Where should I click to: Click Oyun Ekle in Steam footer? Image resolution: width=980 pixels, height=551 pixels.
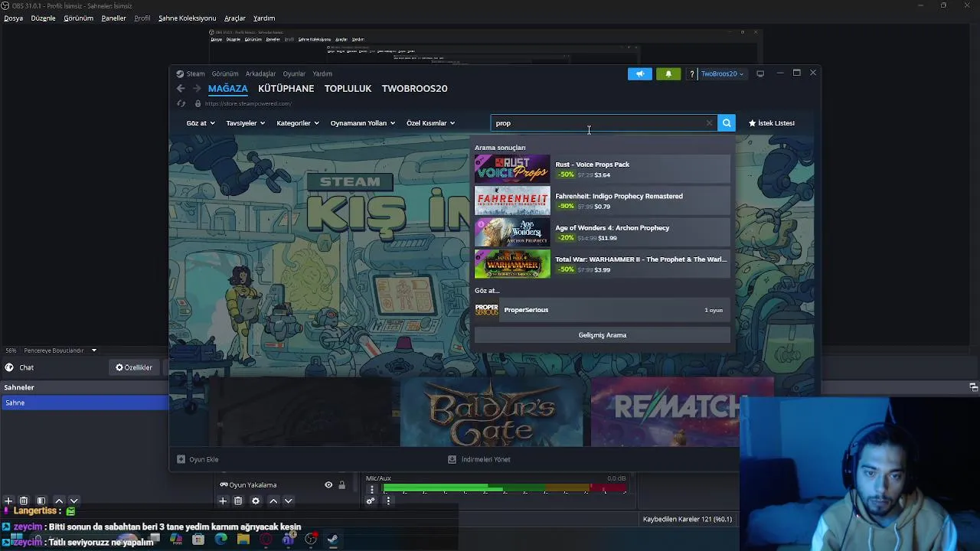pos(198,459)
